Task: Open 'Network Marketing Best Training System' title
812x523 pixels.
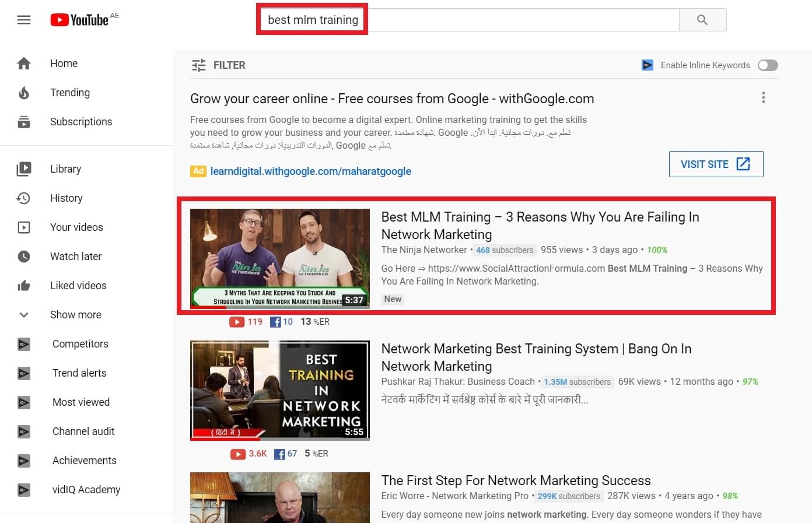Action: pyautogui.click(x=536, y=357)
